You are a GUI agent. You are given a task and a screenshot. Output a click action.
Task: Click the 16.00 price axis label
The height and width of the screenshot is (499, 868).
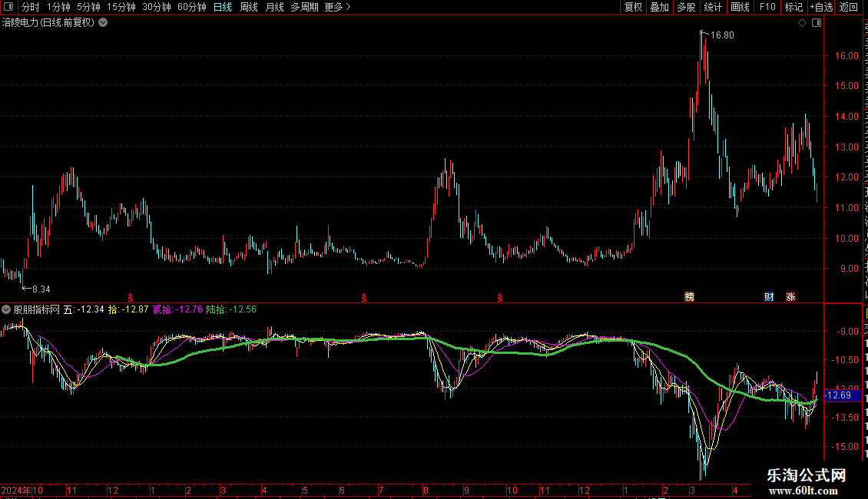846,55
